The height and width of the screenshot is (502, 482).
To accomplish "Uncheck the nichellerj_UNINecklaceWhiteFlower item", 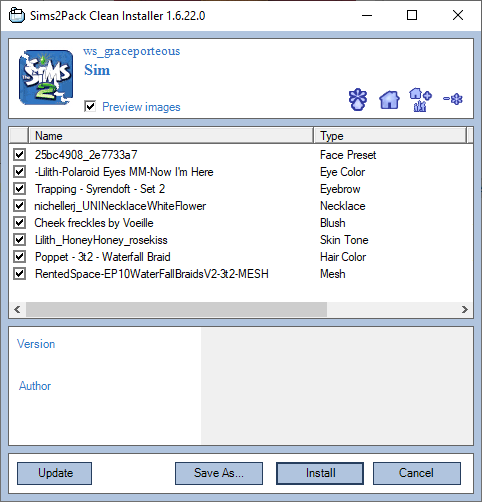I will [x=20, y=206].
